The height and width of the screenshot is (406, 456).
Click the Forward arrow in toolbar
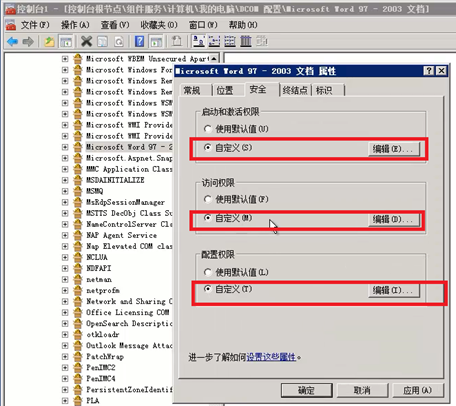[28, 42]
